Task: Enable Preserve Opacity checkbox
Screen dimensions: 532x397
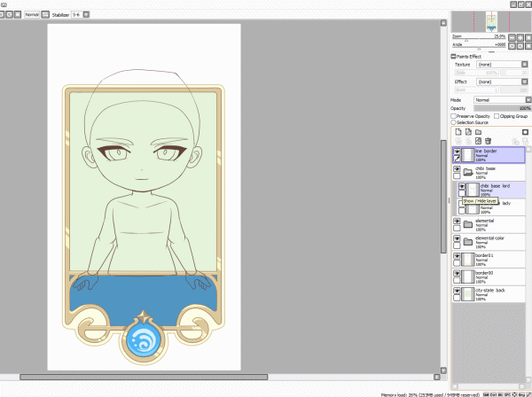Action: click(453, 115)
